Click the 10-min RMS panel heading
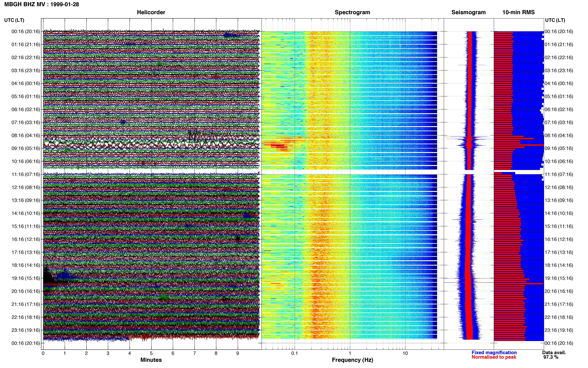This screenshot has height=368, width=588. click(518, 12)
